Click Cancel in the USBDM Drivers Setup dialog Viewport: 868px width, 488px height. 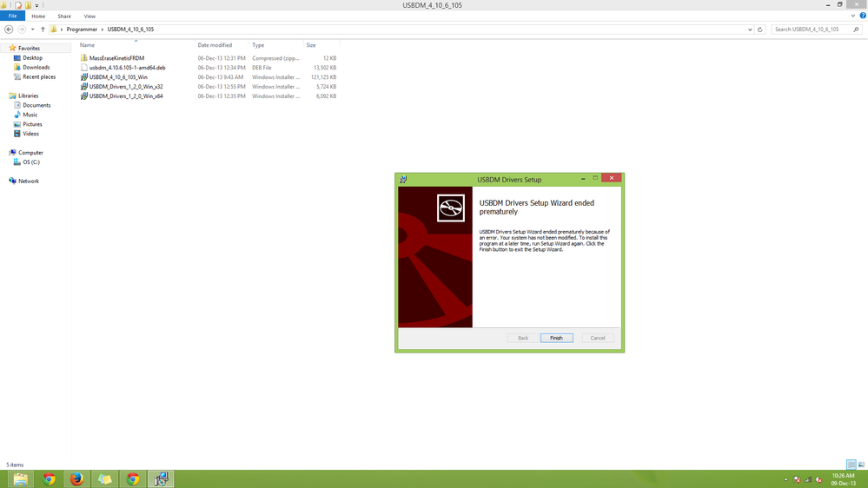click(597, 338)
